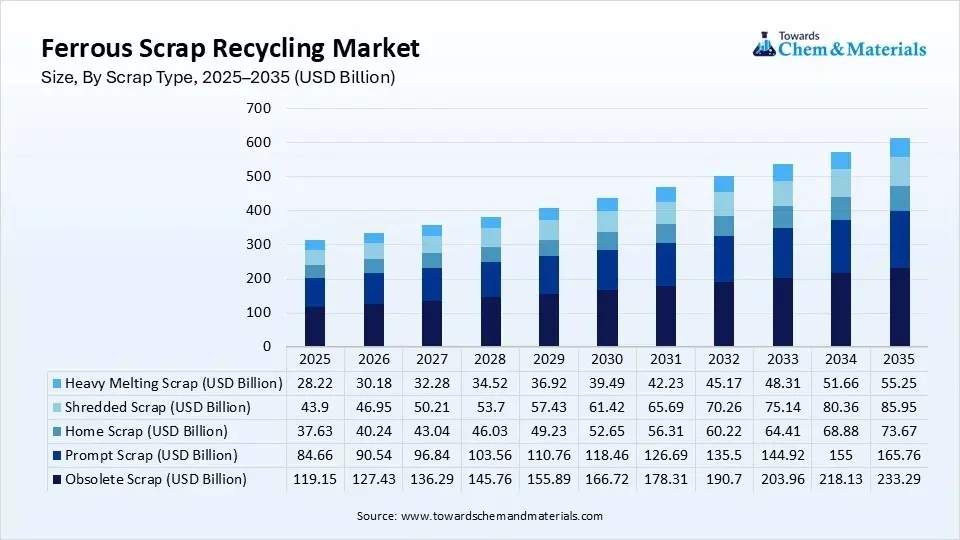960x540 pixels.
Task: Click the Home Scrap legend swatch
Action: coord(57,432)
